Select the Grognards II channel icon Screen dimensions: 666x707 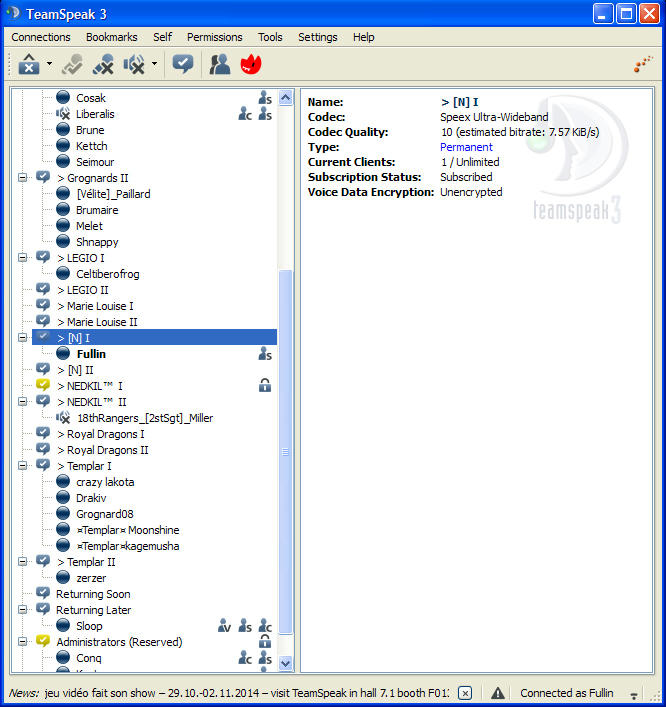point(43,177)
